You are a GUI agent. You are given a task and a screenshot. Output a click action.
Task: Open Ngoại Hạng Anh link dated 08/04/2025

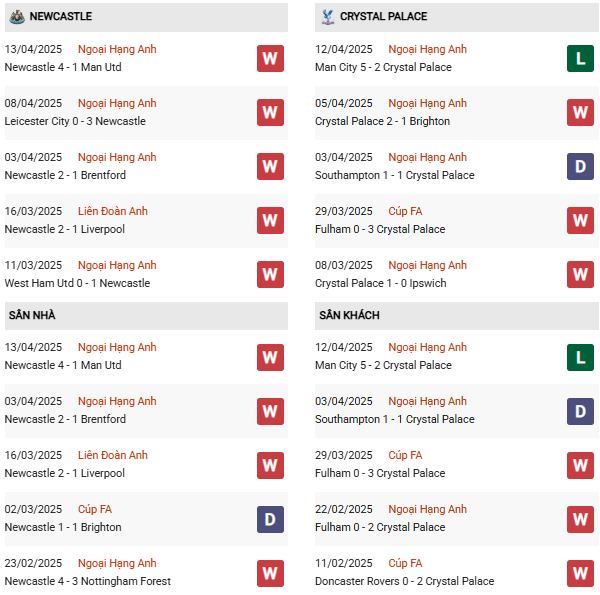click(118, 103)
